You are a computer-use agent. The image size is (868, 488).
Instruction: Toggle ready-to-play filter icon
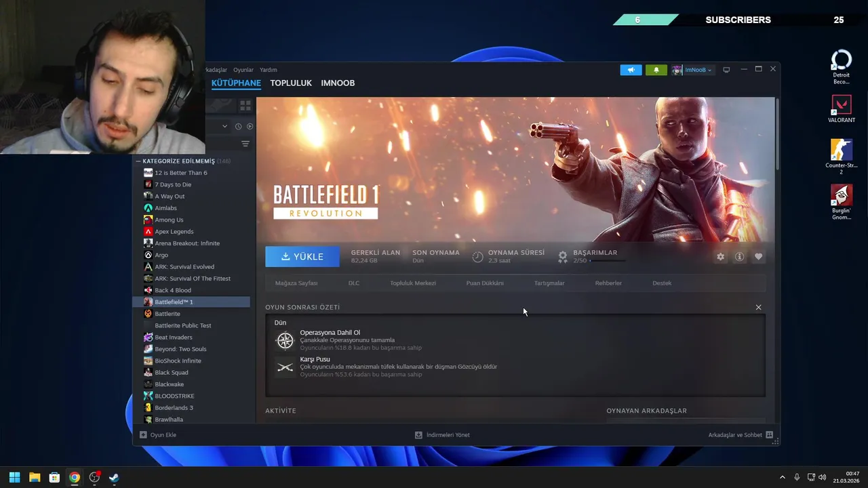(250, 126)
